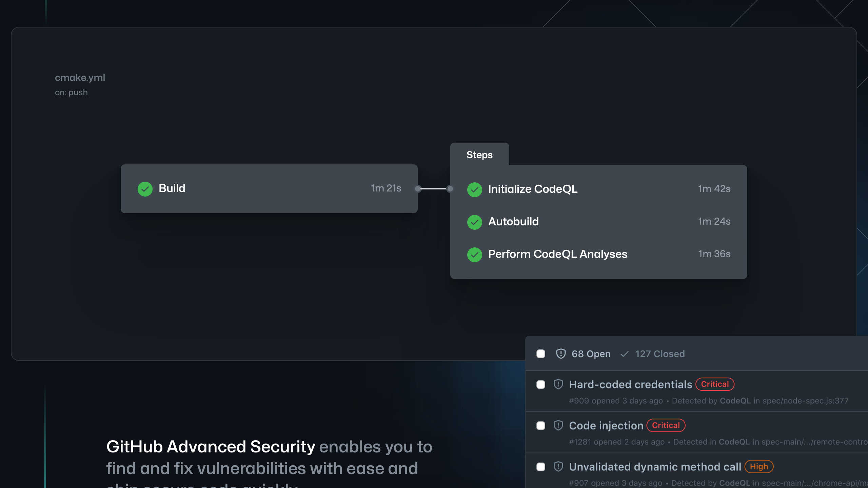Select the Build job card
Viewport: 868px width, 488px height.
[269, 189]
